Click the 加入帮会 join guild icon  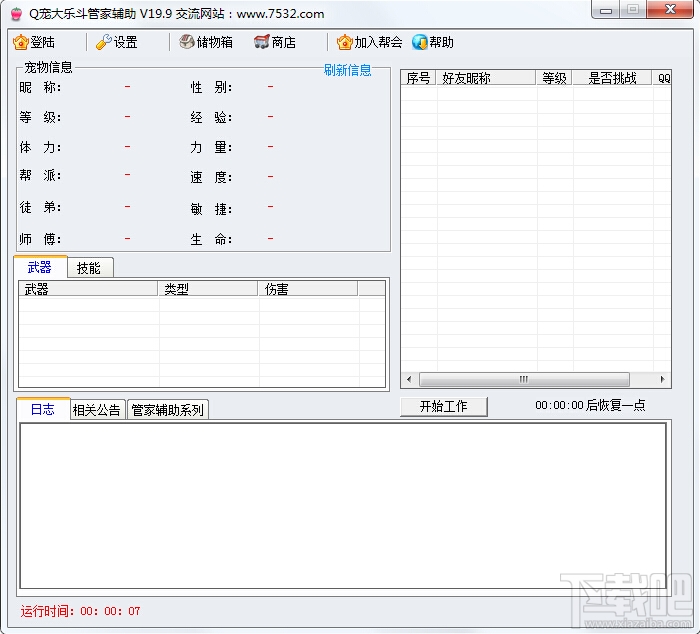point(344,42)
